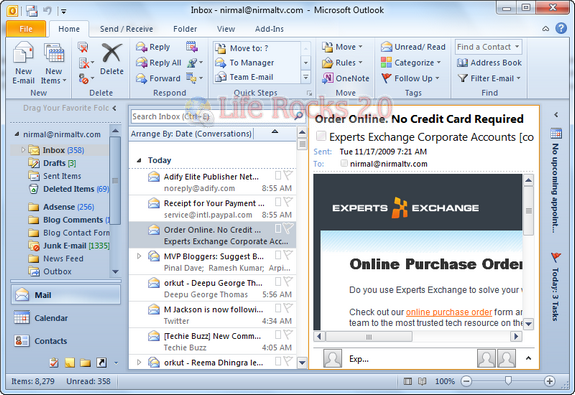Follow the online purchase order link
This screenshot has height=395, width=575.
(x=449, y=312)
